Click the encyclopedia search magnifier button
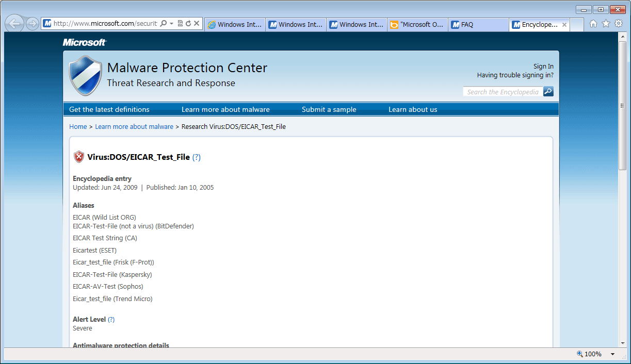631x364 pixels. pos(548,92)
